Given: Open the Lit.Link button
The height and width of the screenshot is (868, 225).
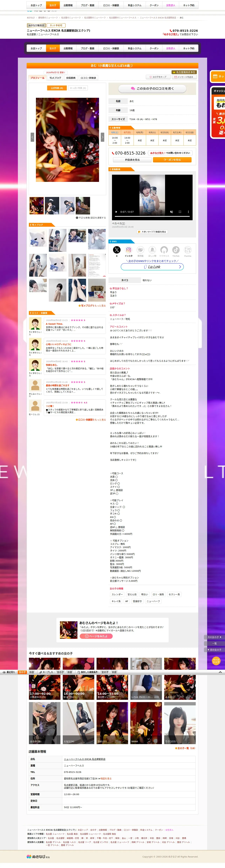Looking at the screenshot, I should (152, 266).
